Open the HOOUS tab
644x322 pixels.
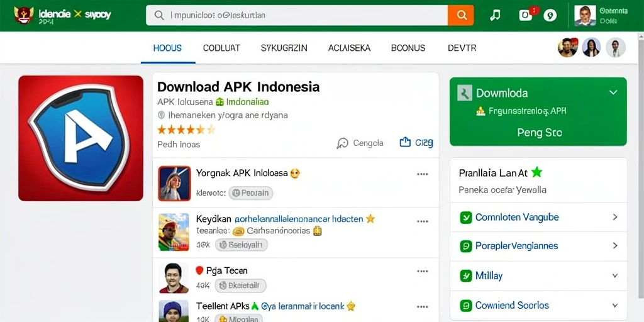pos(167,48)
